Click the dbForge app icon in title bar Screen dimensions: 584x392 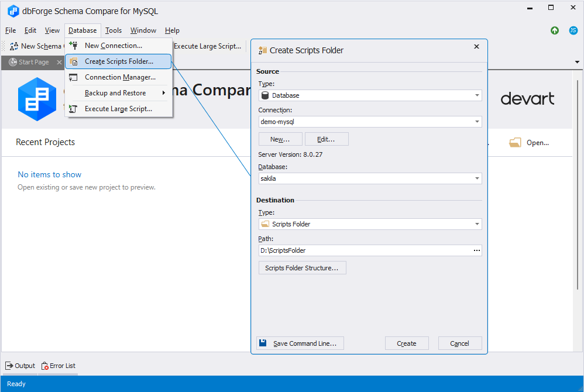pyautogui.click(x=13, y=11)
